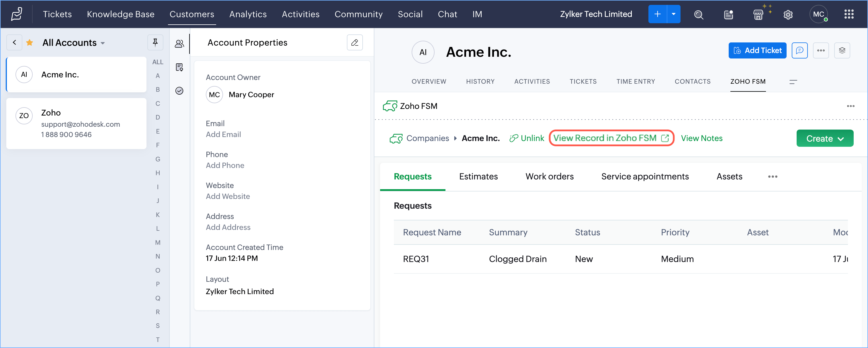Filter accounts by letter M
The image size is (868, 348).
point(158,243)
